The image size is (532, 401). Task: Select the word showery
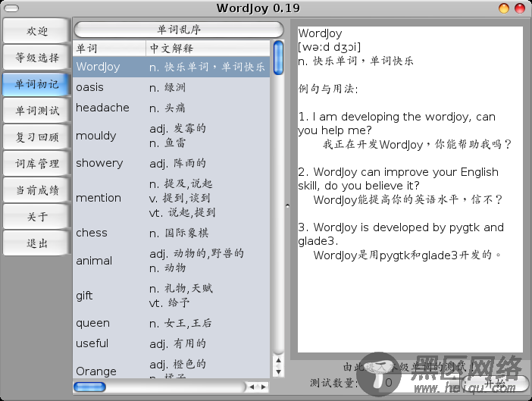pos(99,163)
